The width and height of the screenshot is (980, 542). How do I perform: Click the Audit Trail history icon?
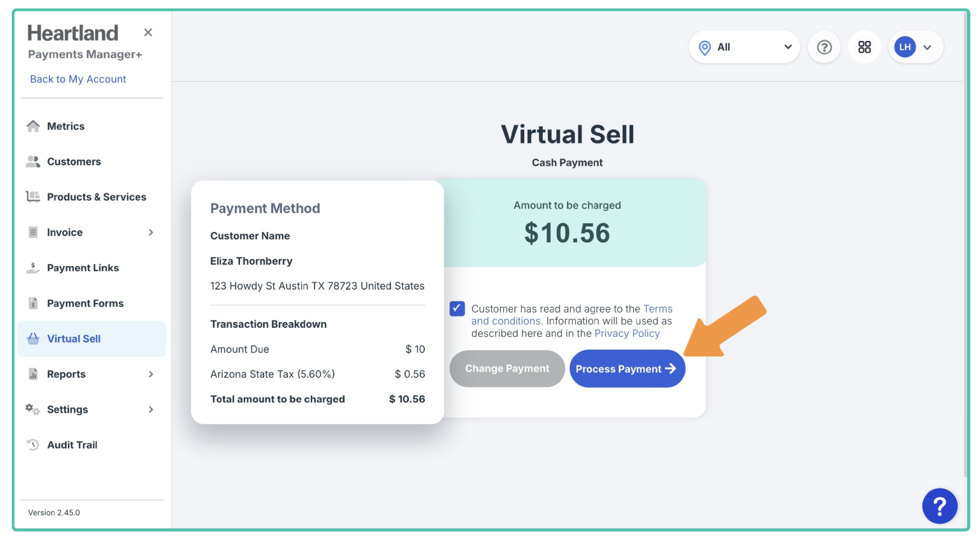33,445
